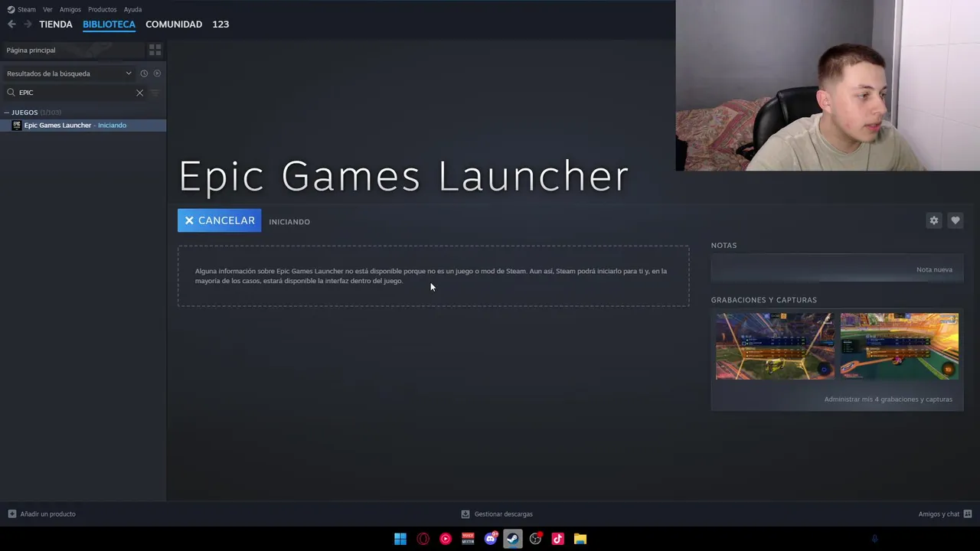
Task: Open Administrar mis 4 grabaciones y capturas
Action: pos(888,399)
